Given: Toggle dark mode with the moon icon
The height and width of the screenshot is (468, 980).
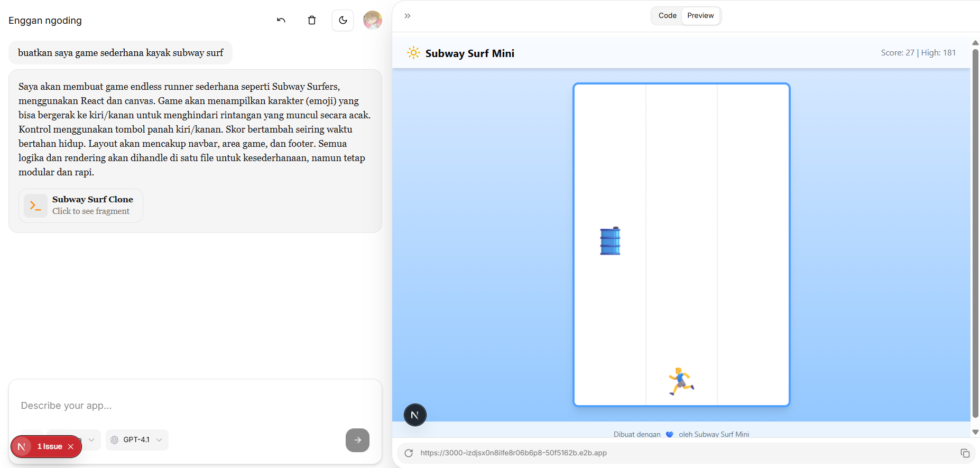Looking at the screenshot, I should click(343, 20).
